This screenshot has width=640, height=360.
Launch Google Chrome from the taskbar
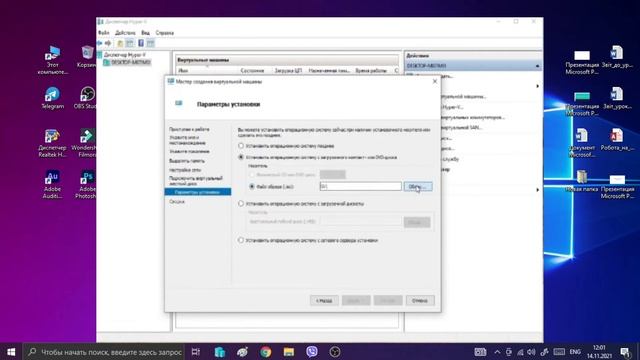click(266, 351)
